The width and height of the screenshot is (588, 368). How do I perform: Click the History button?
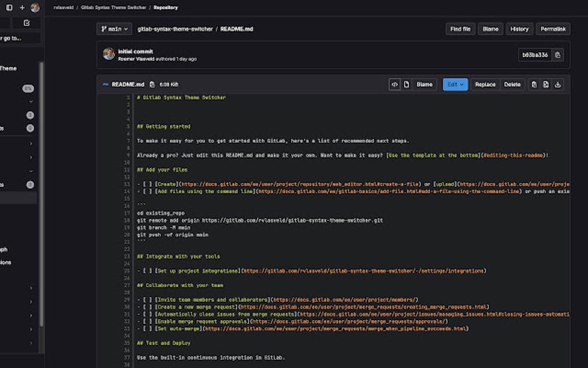pos(519,29)
